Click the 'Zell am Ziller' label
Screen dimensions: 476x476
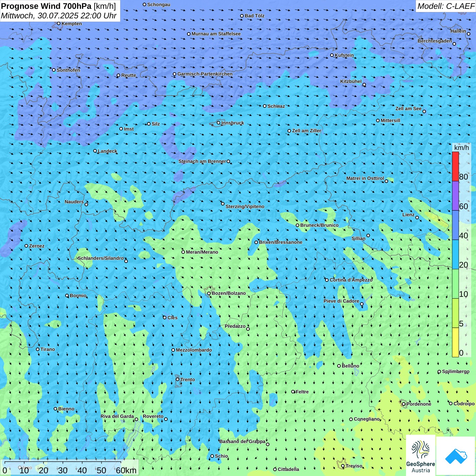point(307,131)
